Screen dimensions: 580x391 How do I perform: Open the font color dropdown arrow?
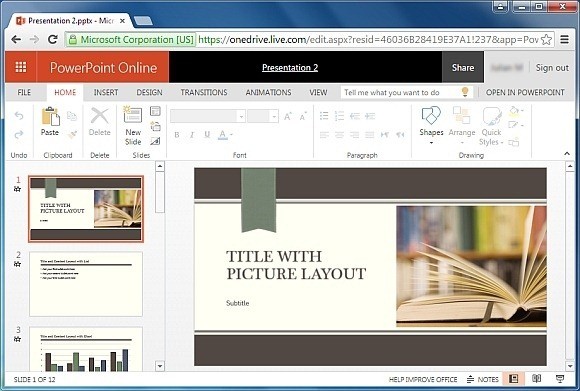pyautogui.click(x=232, y=135)
